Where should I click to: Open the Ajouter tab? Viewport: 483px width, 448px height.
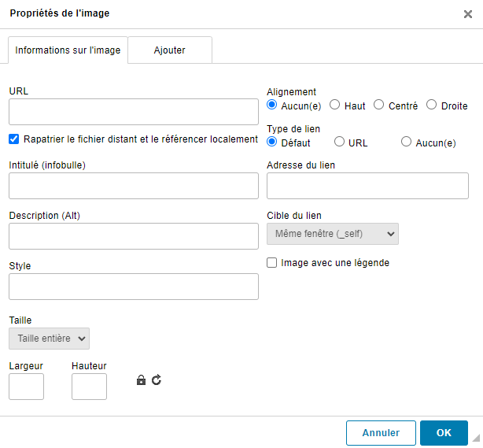(170, 50)
